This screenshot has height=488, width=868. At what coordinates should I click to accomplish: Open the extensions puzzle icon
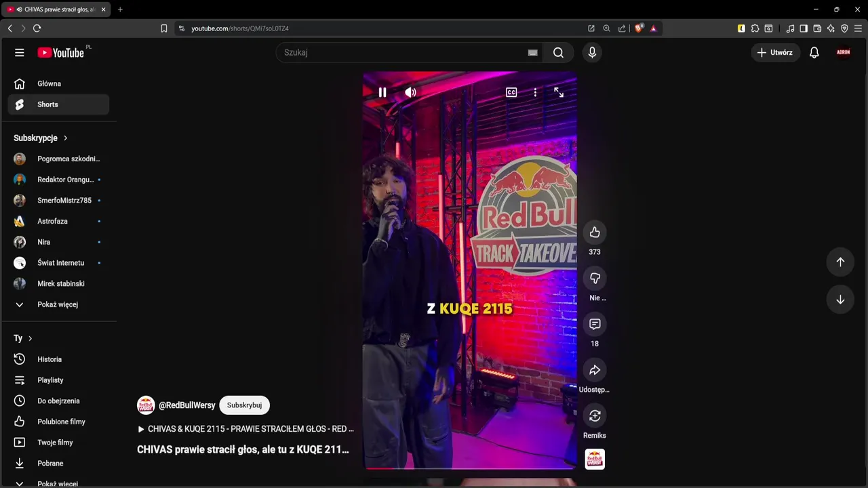755,28
